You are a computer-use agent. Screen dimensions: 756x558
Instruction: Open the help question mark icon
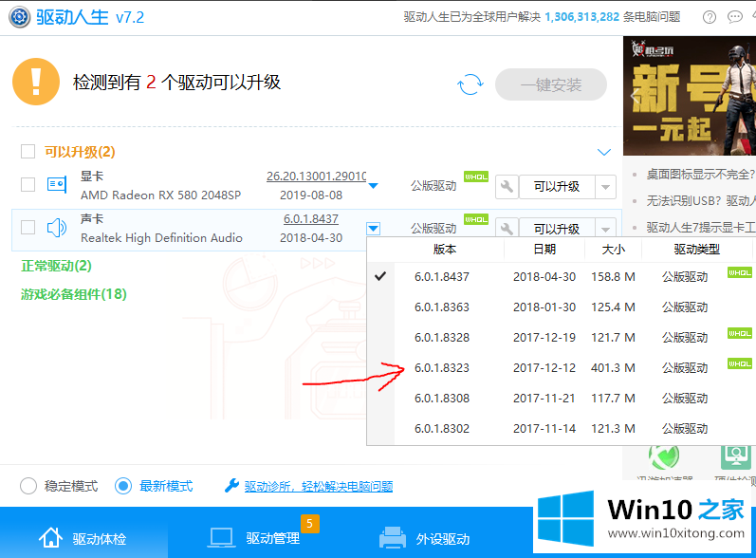click(710, 17)
